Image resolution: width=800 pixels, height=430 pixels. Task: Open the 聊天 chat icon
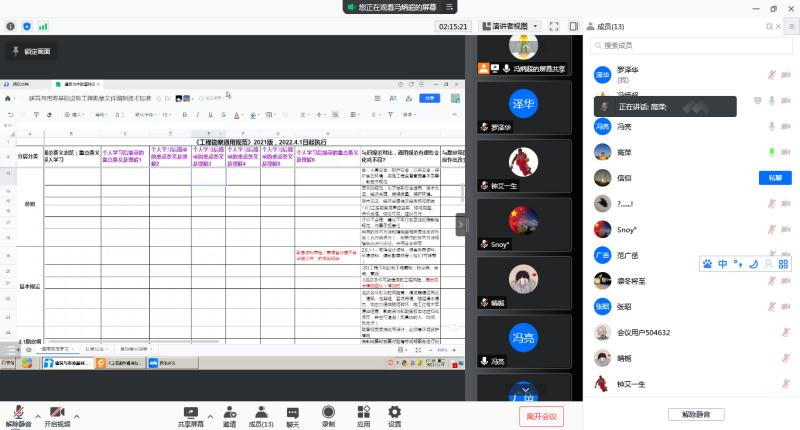(293, 414)
